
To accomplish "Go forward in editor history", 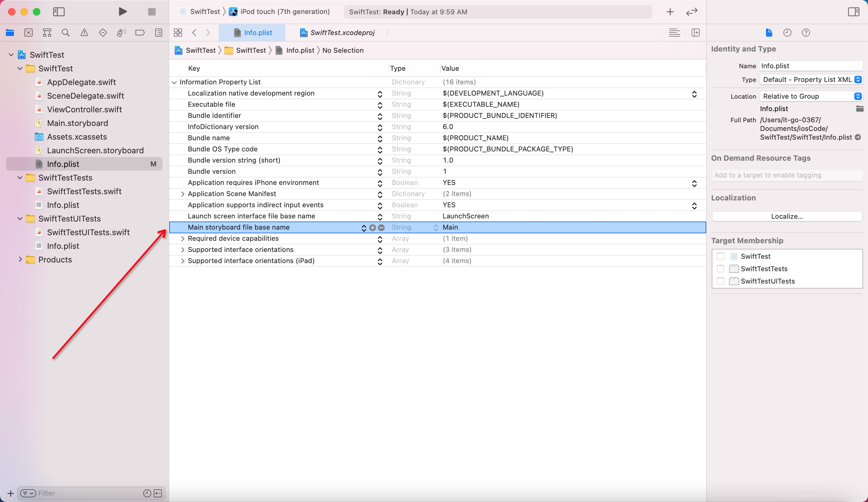I will [x=208, y=33].
